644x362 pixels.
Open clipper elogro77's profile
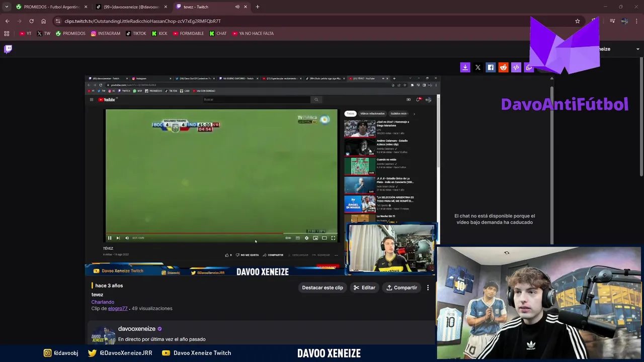118,309
